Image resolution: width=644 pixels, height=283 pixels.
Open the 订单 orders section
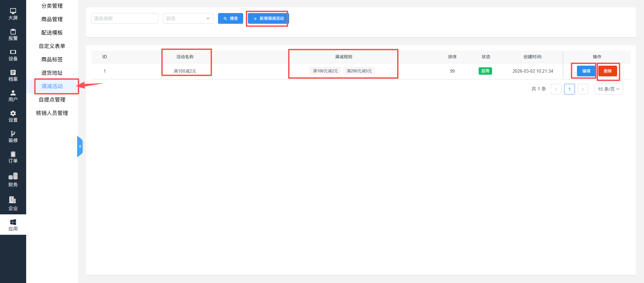coord(13,157)
